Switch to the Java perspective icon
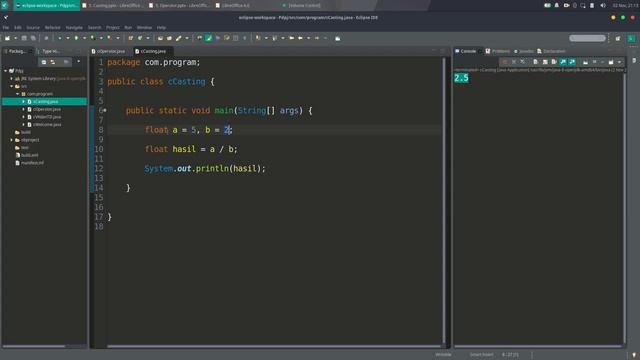The image size is (640, 360). coord(631,38)
